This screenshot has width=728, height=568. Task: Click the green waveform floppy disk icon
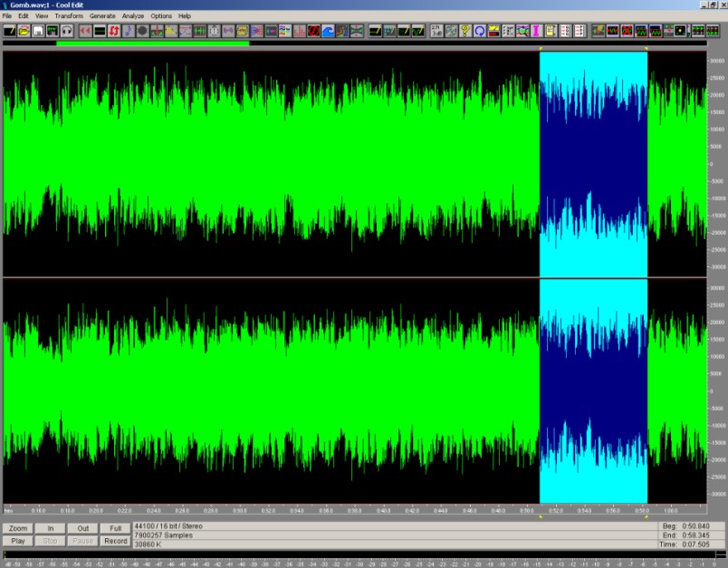53,31
